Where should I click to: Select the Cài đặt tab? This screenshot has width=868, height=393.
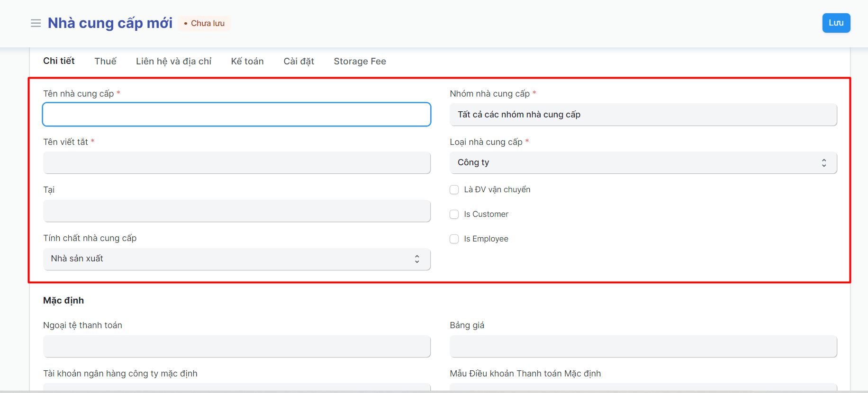click(298, 61)
